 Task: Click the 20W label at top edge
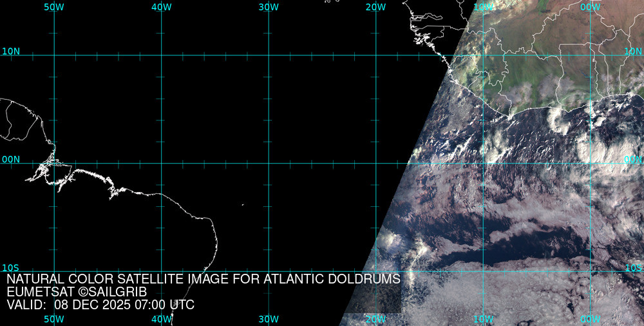[376, 6]
